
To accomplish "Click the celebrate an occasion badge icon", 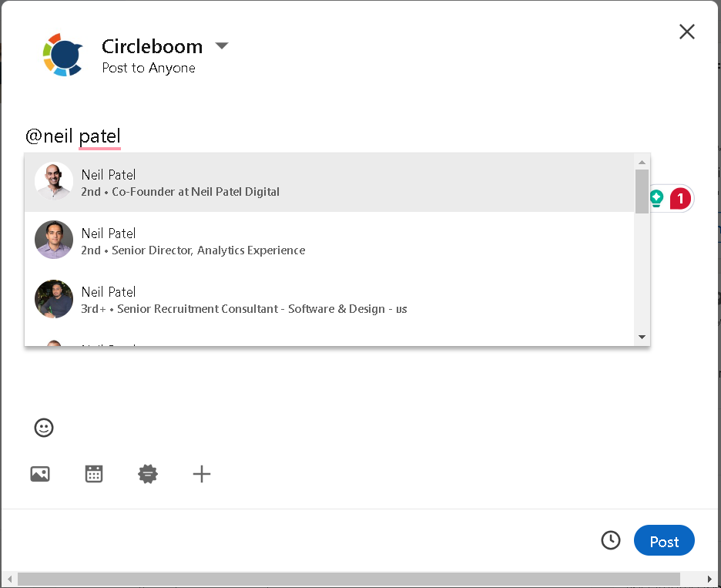I will pyautogui.click(x=148, y=474).
